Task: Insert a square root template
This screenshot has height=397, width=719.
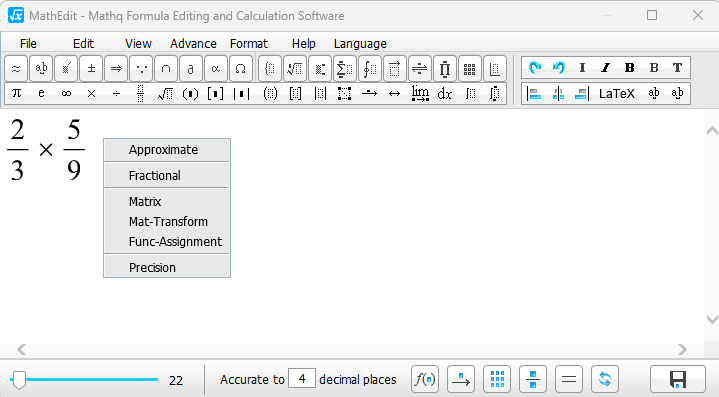Action: 165,94
